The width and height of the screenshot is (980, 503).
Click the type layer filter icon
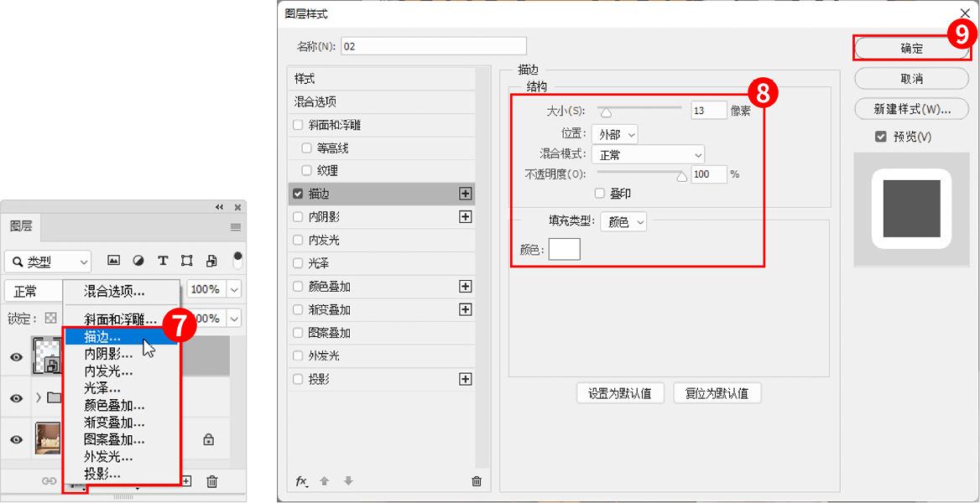click(x=163, y=261)
